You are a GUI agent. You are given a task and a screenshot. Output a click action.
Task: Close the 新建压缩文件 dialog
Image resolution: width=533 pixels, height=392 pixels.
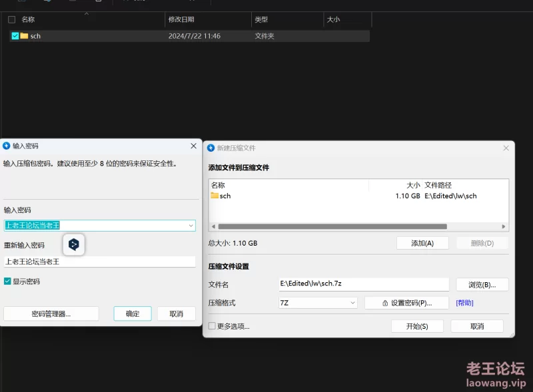click(x=506, y=148)
